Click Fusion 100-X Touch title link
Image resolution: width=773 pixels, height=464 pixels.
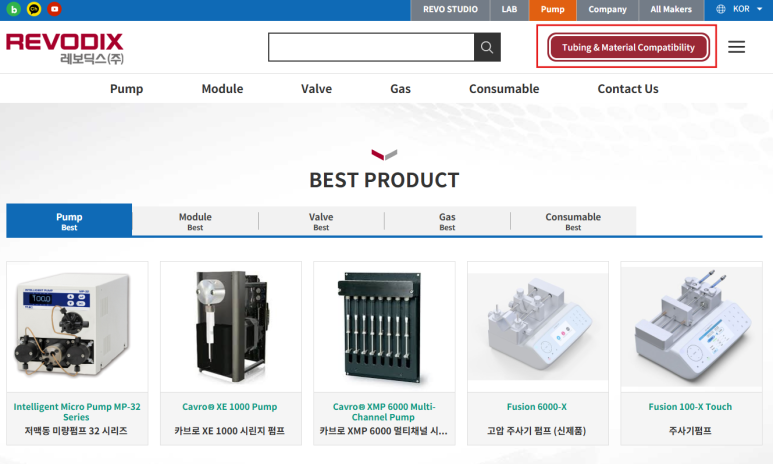point(690,407)
